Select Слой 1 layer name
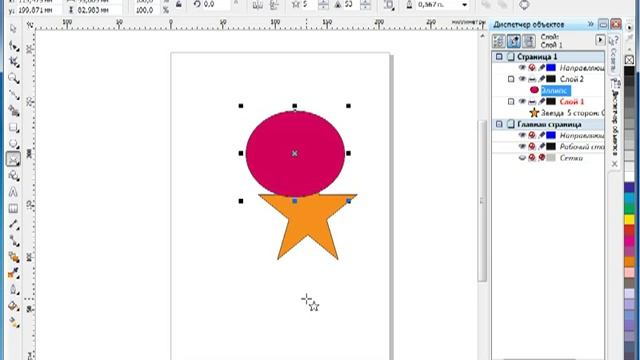 (x=571, y=101)
